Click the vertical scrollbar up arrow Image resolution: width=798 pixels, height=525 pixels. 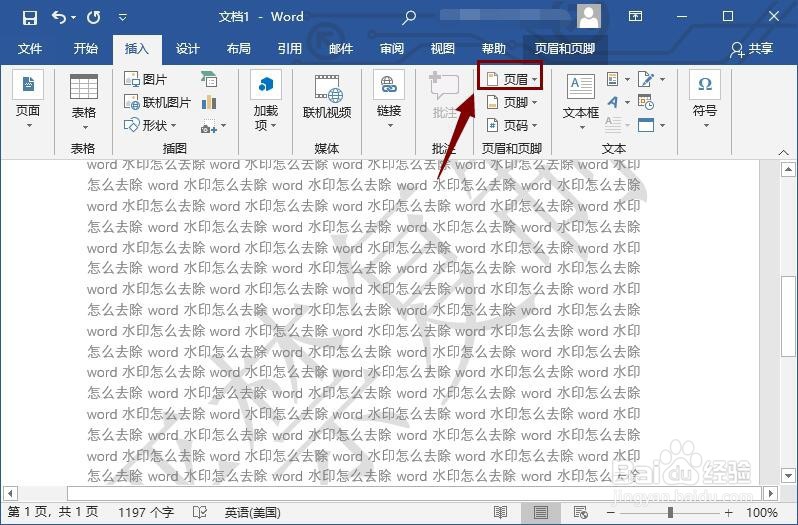[x=788, y=170]
